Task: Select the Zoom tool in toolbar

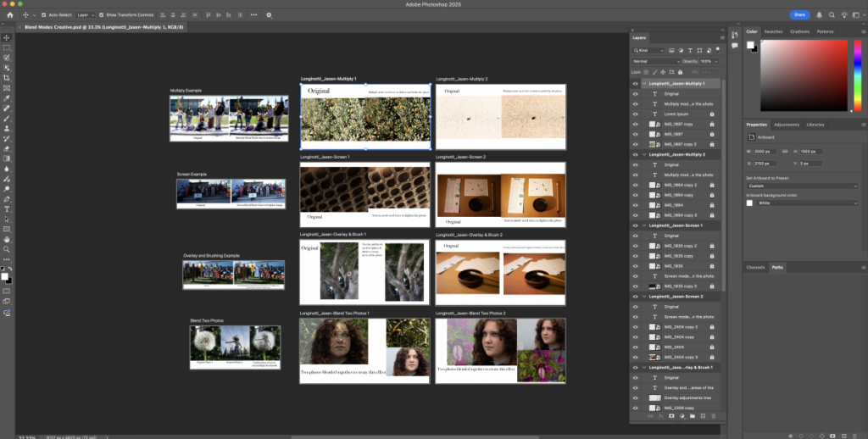Action: click(x=7, y=249)
